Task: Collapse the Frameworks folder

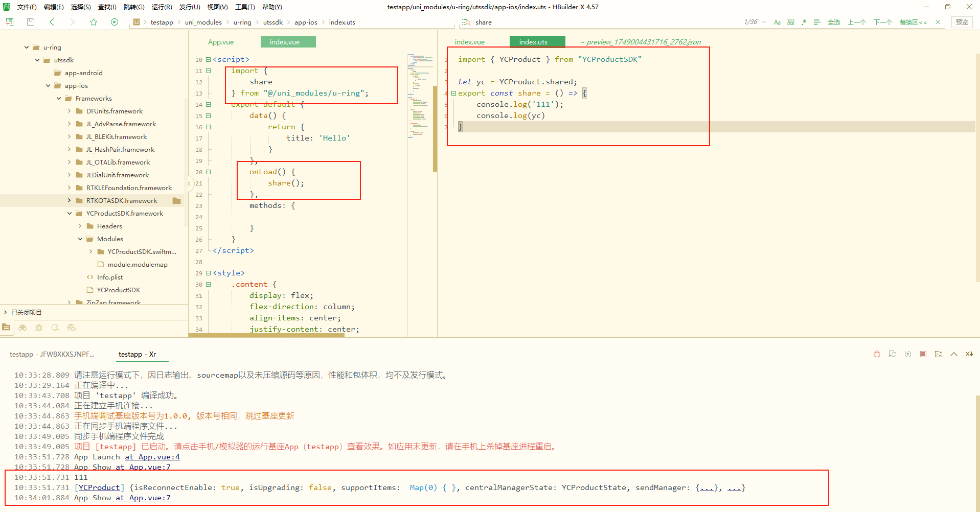Action: click(x=59, y=98)
